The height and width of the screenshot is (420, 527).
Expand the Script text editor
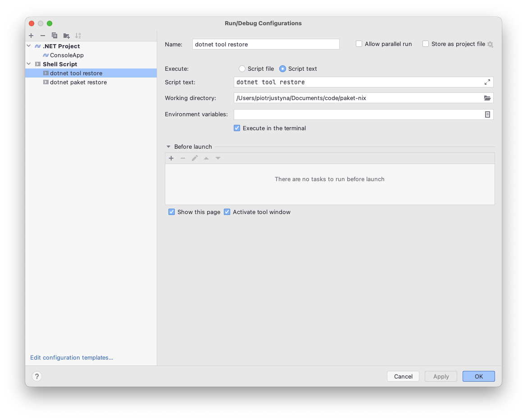(x=487, y=82)
